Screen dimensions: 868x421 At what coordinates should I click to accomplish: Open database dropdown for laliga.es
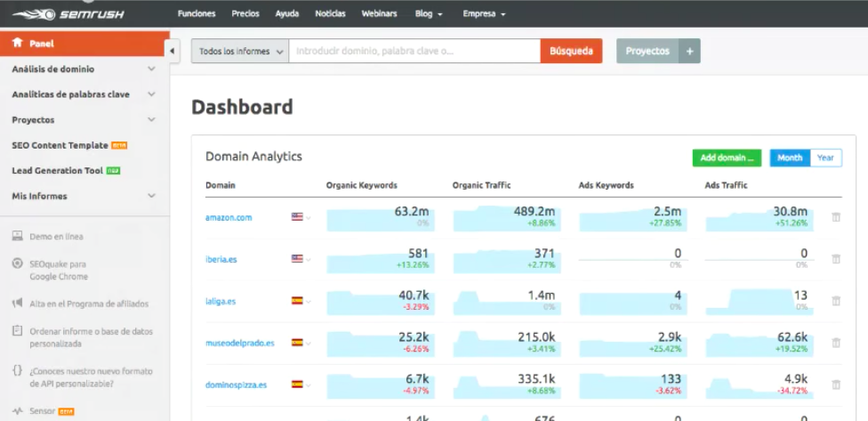click(x=309, y=302)
